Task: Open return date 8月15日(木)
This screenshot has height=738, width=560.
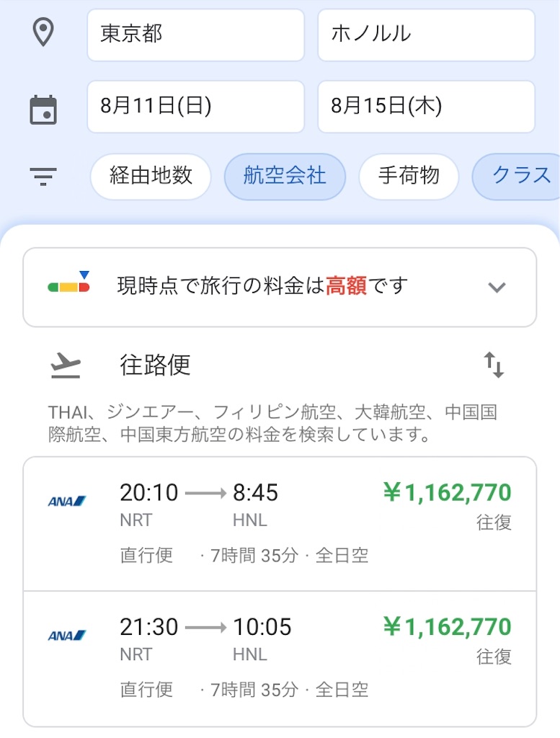Action: tap(427, 107)
